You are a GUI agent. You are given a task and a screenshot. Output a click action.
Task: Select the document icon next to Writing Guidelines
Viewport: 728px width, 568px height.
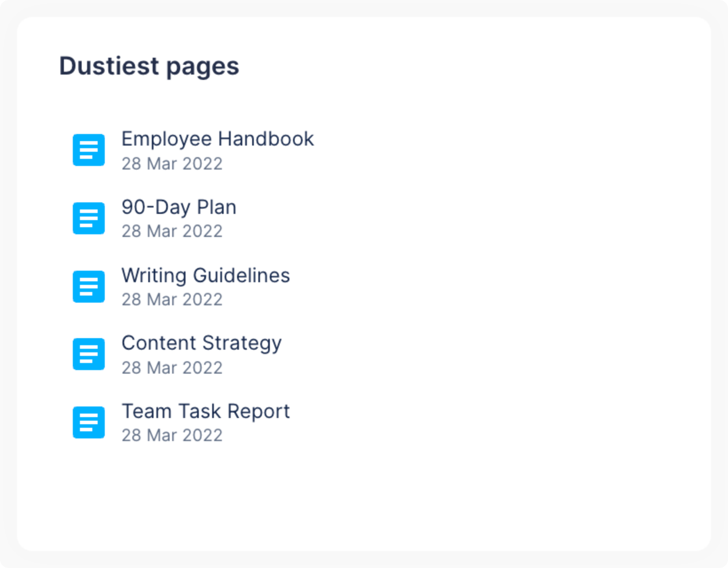tap(88, 286)
